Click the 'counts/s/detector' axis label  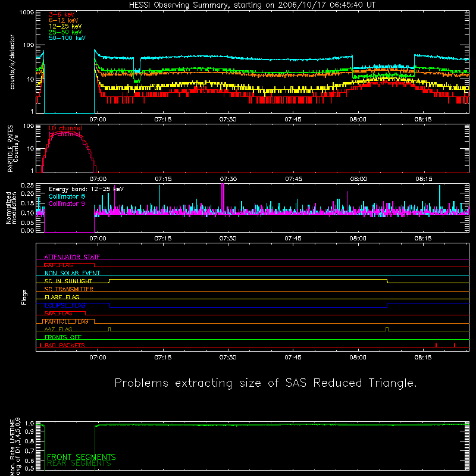(x=12, y=62)
